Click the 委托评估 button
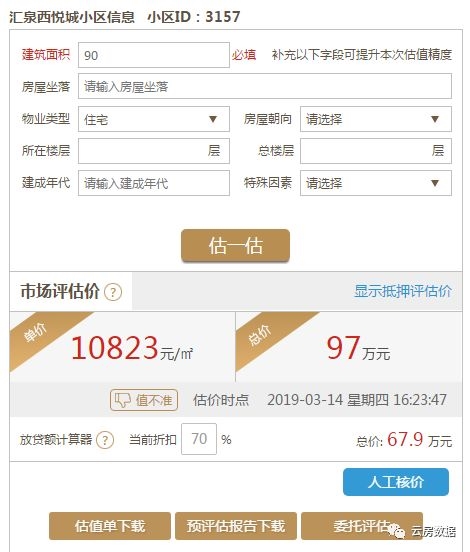470x552 pixels. pyautogui.click(x=362, y=526)
